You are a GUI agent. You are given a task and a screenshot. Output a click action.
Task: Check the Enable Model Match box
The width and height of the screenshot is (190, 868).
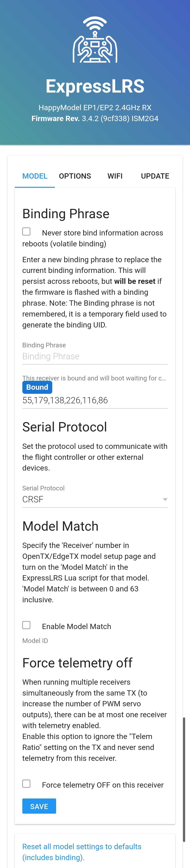pos(26,625)
